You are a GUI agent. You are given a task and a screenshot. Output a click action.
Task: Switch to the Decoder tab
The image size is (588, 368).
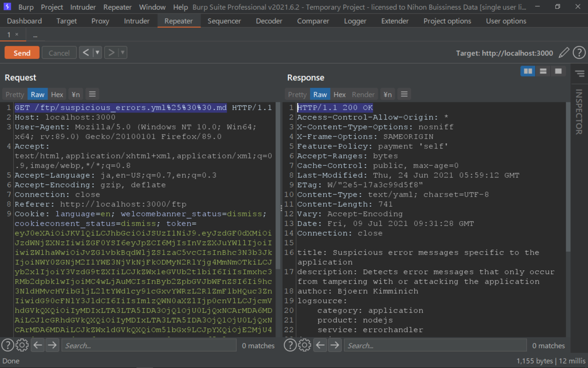[269, 21]
